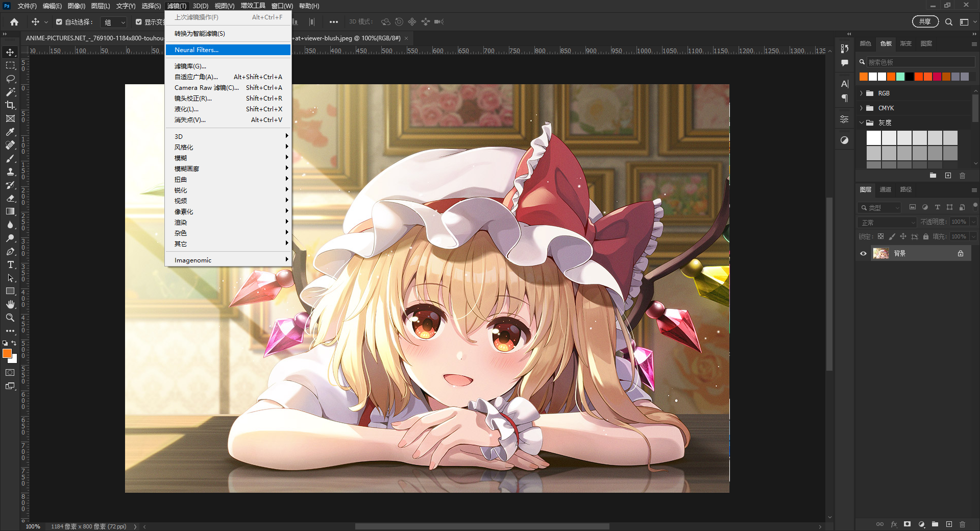Open the 正常 blend mode dropdown
The image size is (980, 531).
click(x=888, y=222)
